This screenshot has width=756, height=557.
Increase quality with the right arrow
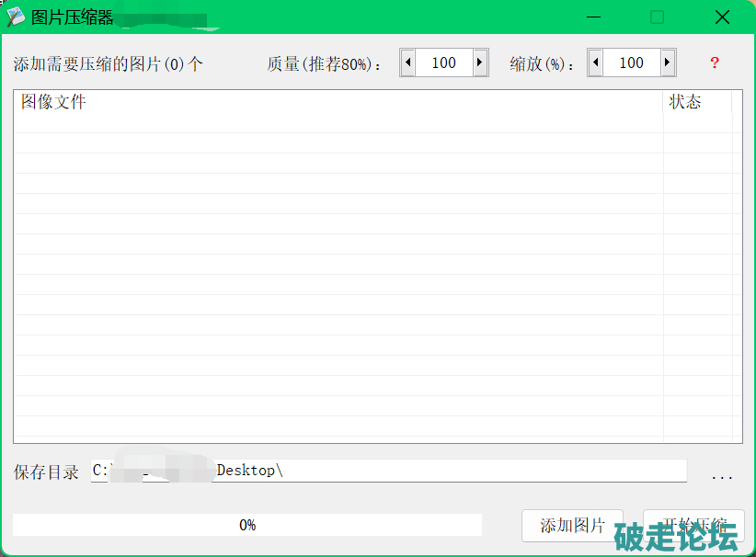click(x=480, y=63)
